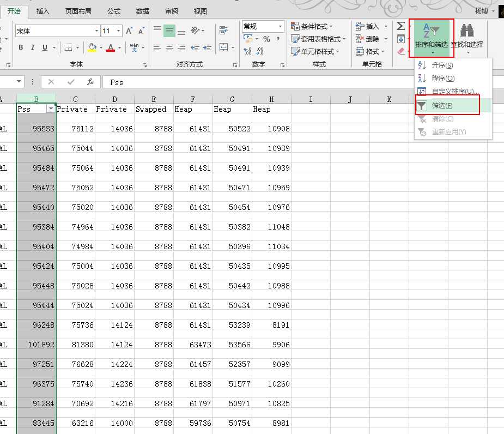The height and width of the screenshot is (434, 504).
Task: Open text orientation tool
Action: (196, 31)
